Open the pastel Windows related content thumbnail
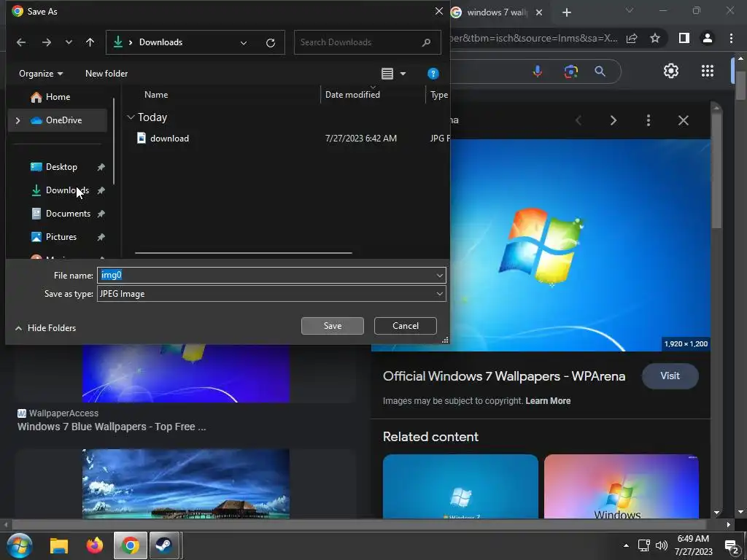This screenshot has width=747, height=560. click(622, 486)
